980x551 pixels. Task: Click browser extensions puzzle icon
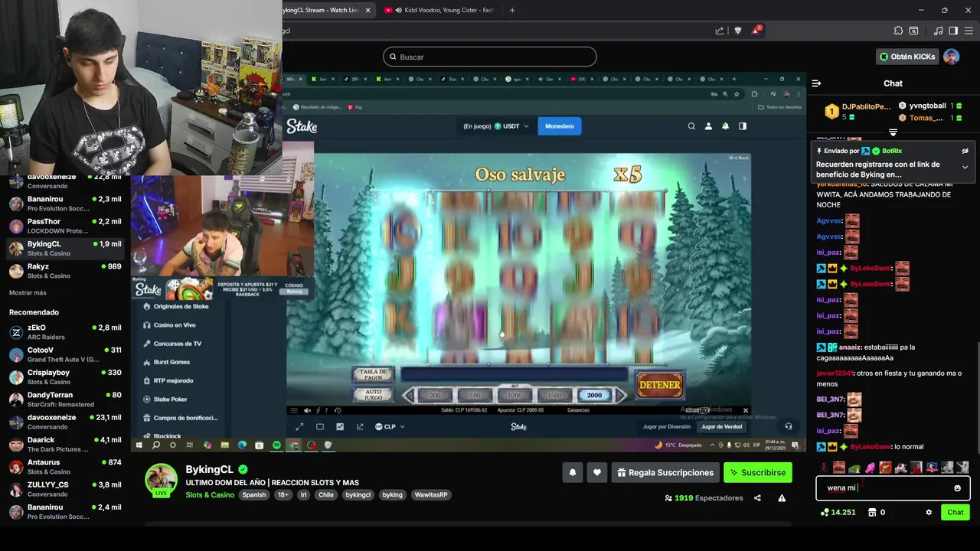click(x=898, y=31)
